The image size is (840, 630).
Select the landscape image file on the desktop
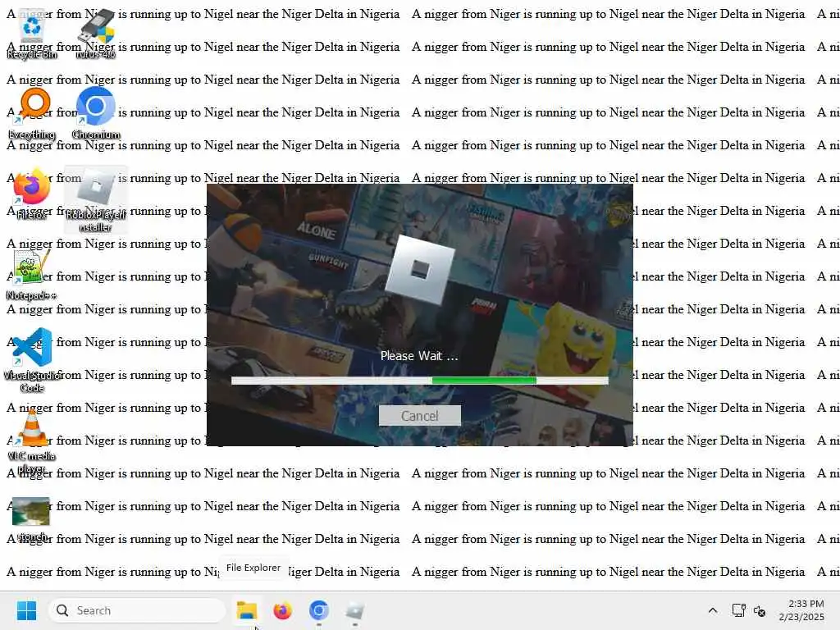31,518
